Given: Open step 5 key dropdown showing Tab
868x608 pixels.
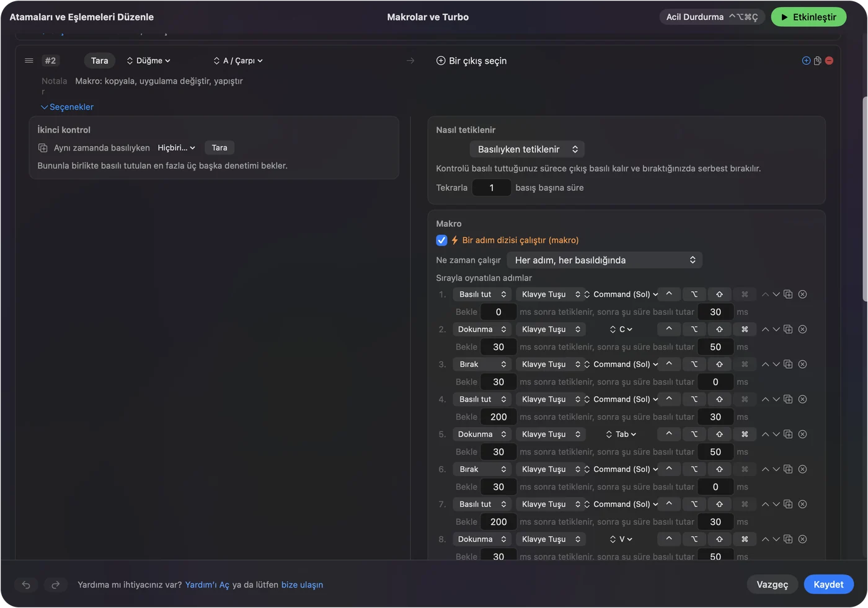Looking at the screenshot, I should pyautogui.click(x=621, y=434).
